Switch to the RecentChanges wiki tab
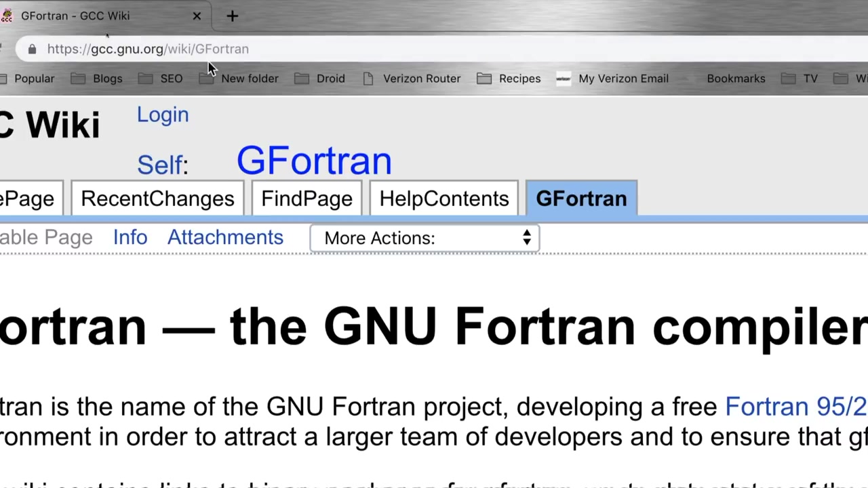 point(157,198)
